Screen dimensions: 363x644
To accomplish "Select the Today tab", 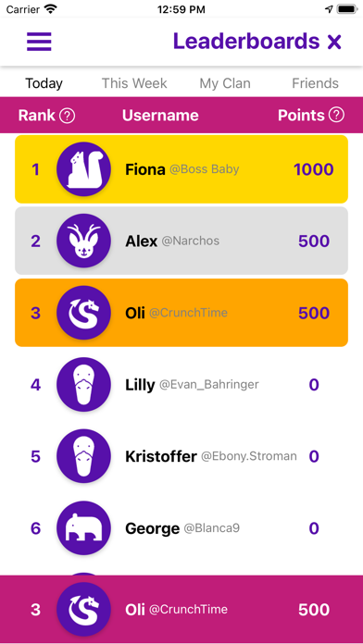I will point(44,83).
